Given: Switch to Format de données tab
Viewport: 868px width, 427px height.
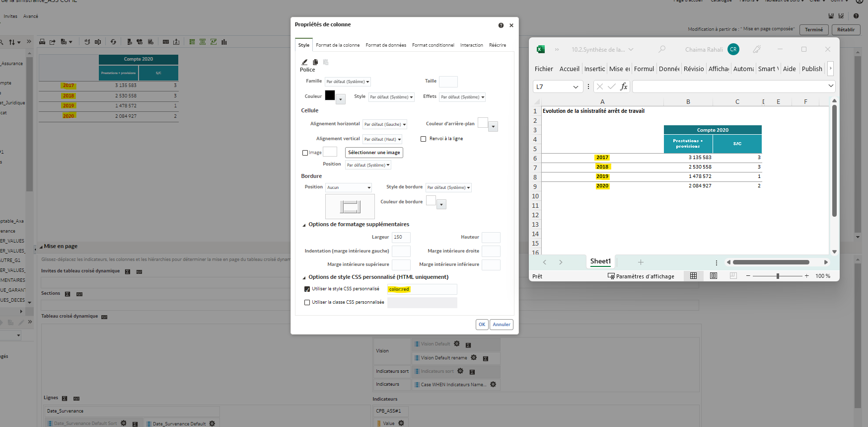Looking at the screenshot, I should coord(386,45).
